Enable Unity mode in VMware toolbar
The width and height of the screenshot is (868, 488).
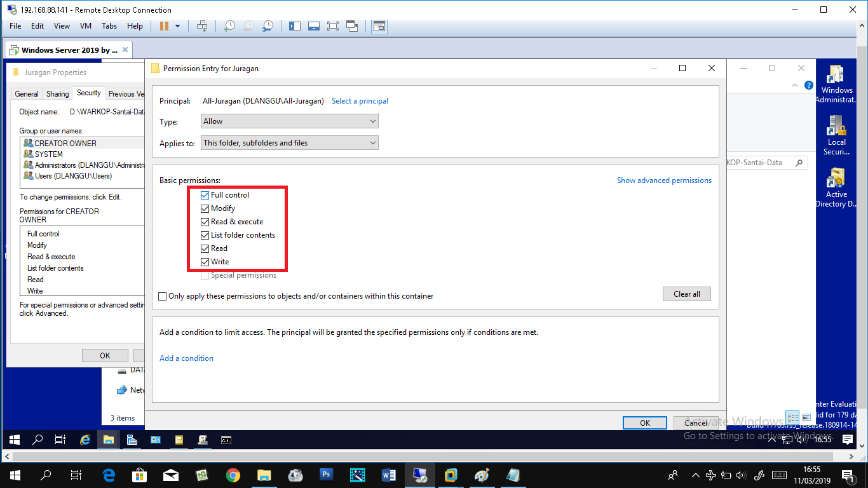click(x=351, y=26)
